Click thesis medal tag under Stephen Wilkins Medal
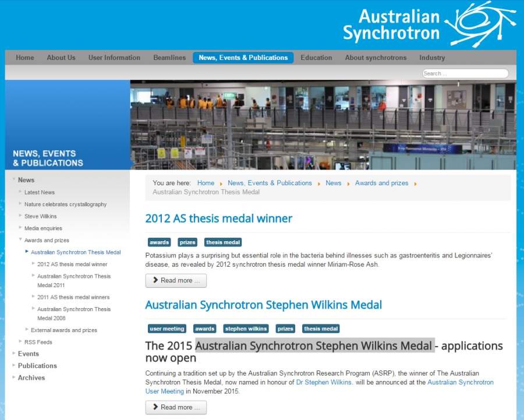524x420 pixels. tap(321, 329)
